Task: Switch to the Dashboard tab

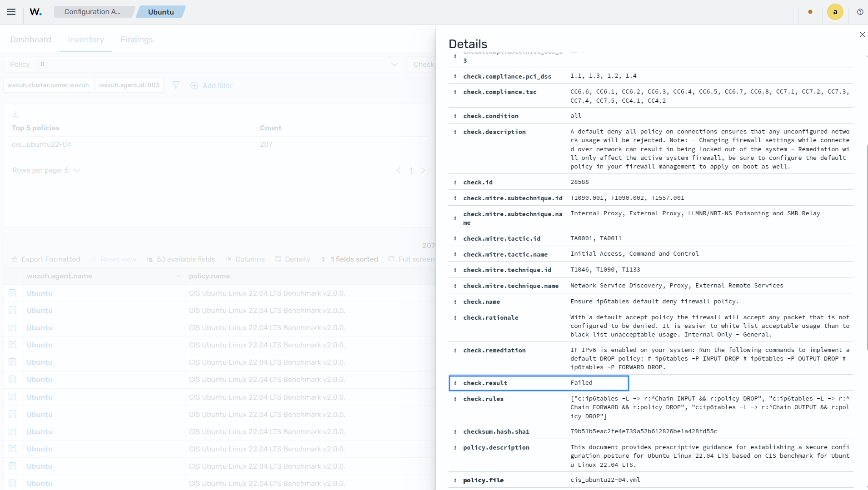Action: pyautogui.click(x=31, y=40)
